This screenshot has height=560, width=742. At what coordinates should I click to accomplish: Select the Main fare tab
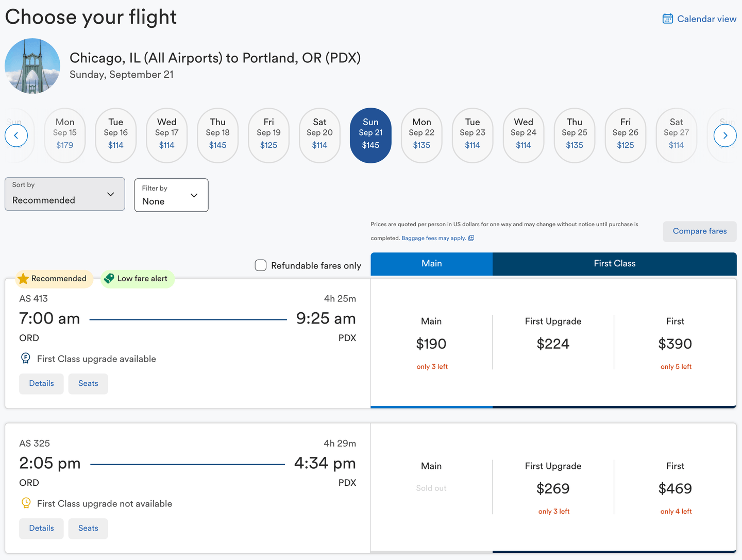(x=431, y=264)
